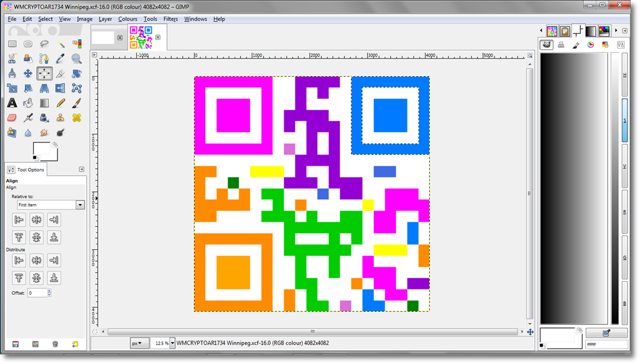The height and width of the screenshot is (364, 640).
Task: Select the S saturation channel button
Action: click(625, 120)
